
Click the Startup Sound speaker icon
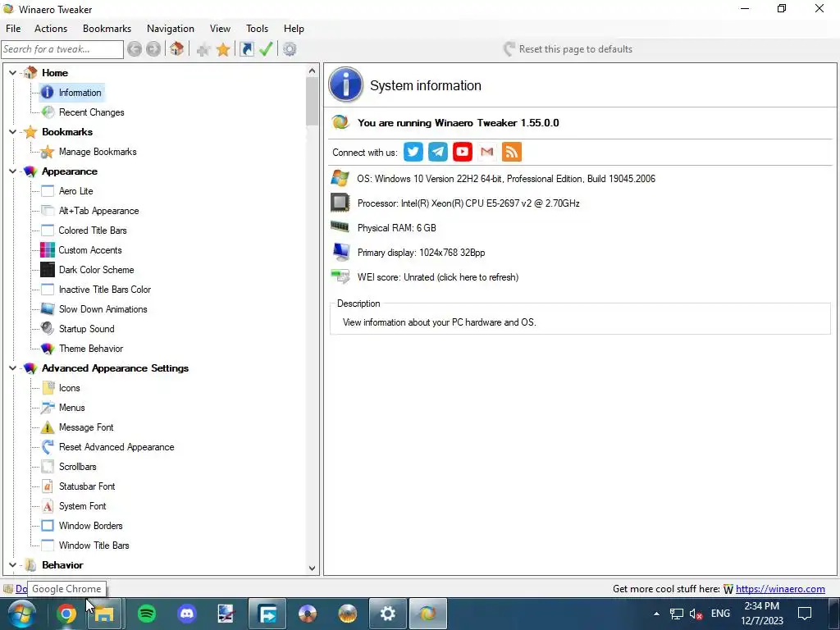(x=48, y=329)
